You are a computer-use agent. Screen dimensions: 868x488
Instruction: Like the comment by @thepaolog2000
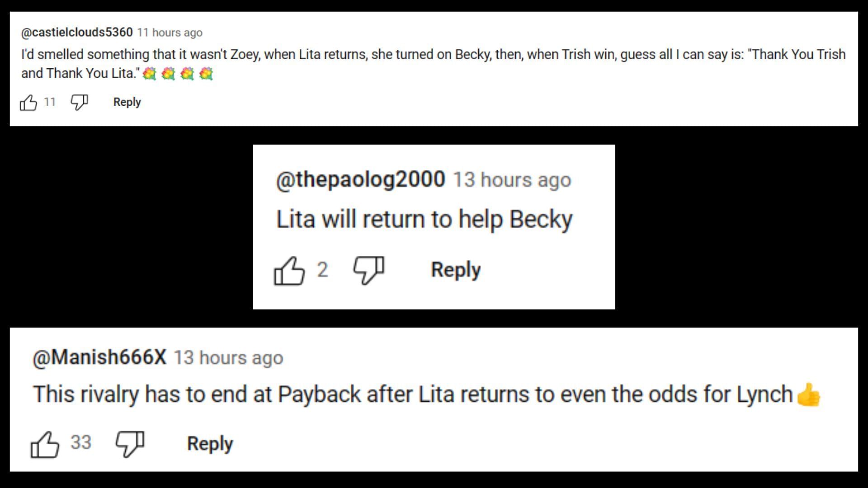pos(289,270)
